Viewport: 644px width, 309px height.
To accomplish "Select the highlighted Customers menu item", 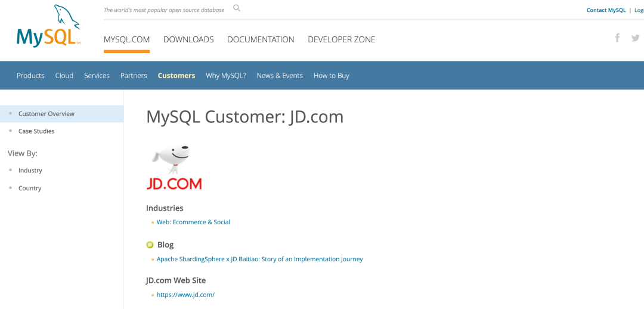I will [x=176, y=76].
